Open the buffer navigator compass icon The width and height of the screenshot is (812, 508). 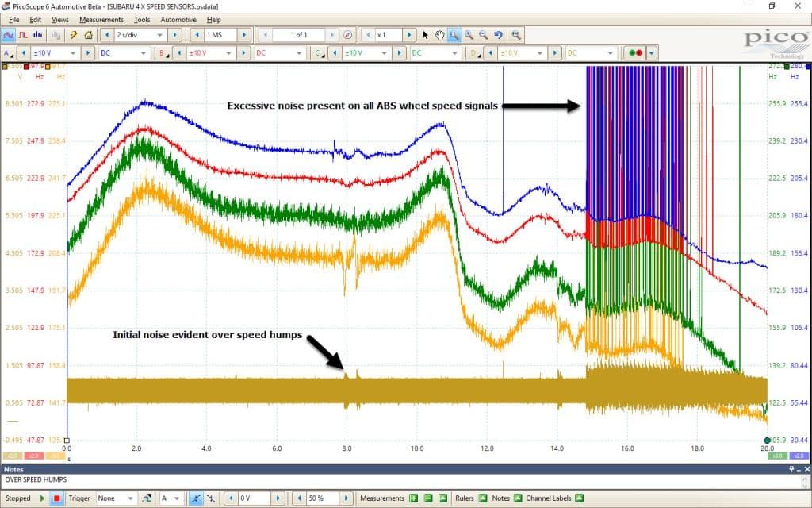click(x=348, y=35)
